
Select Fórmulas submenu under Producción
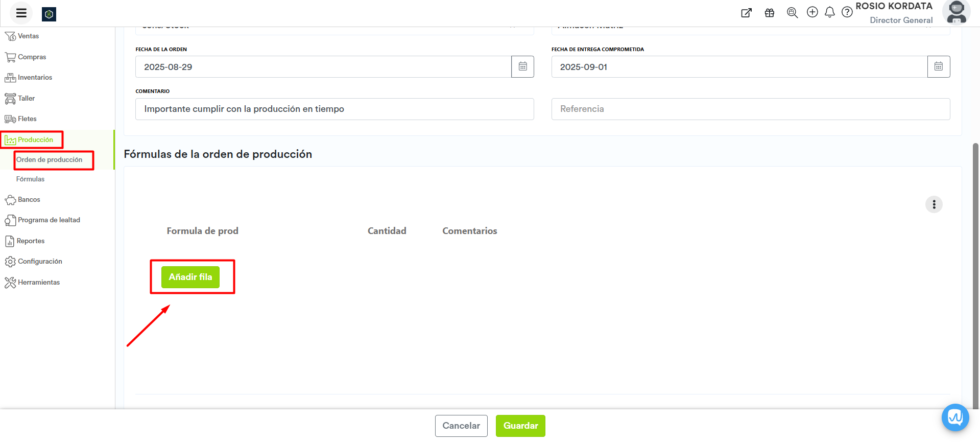30,179
